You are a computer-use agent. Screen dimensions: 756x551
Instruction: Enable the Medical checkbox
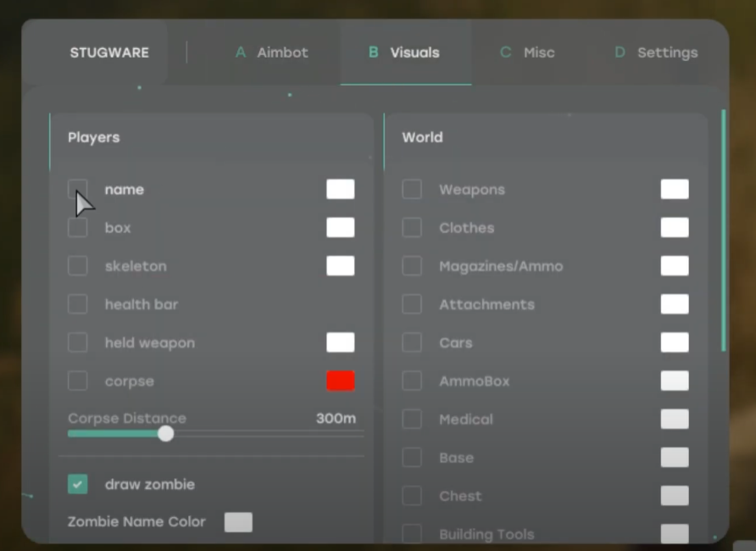click(412, 419)
